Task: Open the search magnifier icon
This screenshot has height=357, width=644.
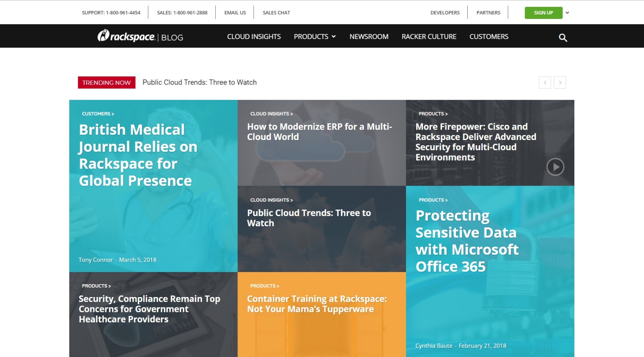Action: click(563, 37)
